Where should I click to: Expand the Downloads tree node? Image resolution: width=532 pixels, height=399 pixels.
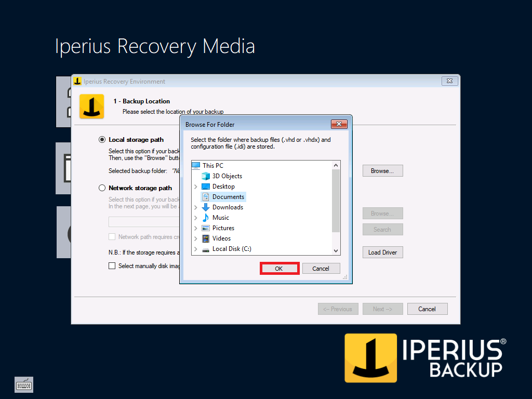click(x=196, y=207)
